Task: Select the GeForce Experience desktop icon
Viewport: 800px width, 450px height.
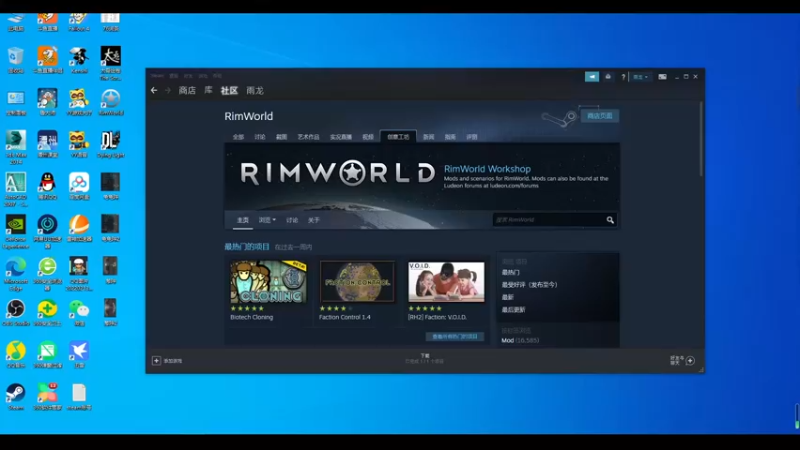Action: (16, 232)
